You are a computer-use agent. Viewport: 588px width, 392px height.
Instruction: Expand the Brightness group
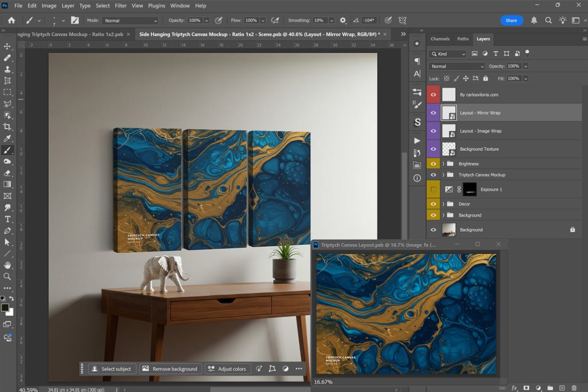click(443, 163)
